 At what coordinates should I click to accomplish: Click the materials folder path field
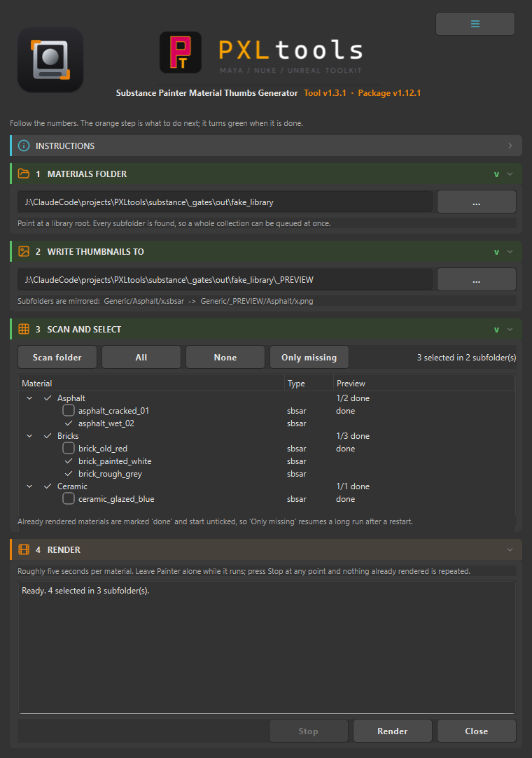[225, 202]
